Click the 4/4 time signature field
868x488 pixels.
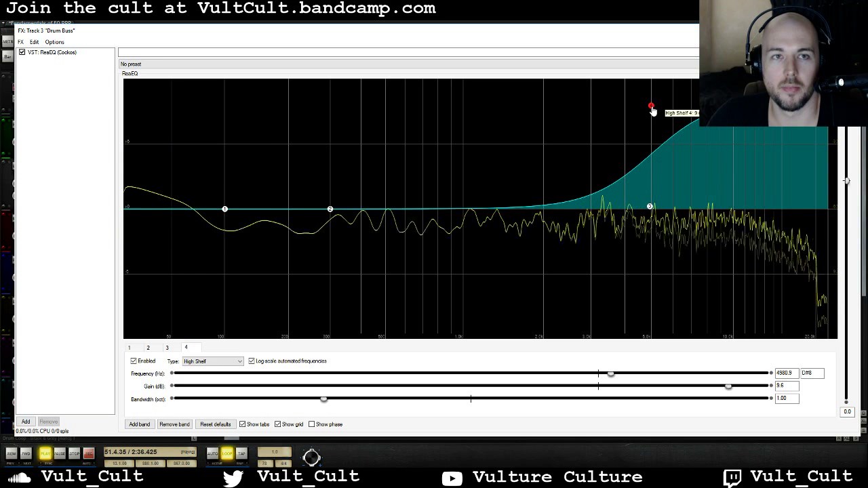point(283,464)
